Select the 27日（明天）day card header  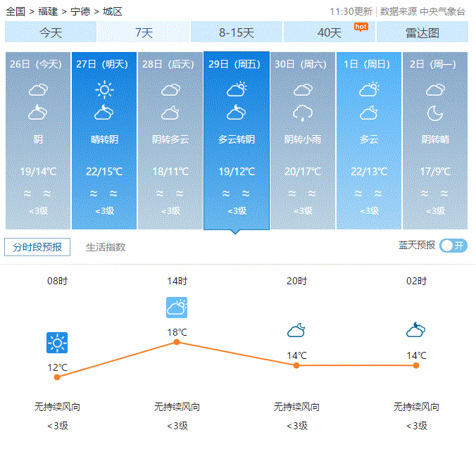click(102, 64)
